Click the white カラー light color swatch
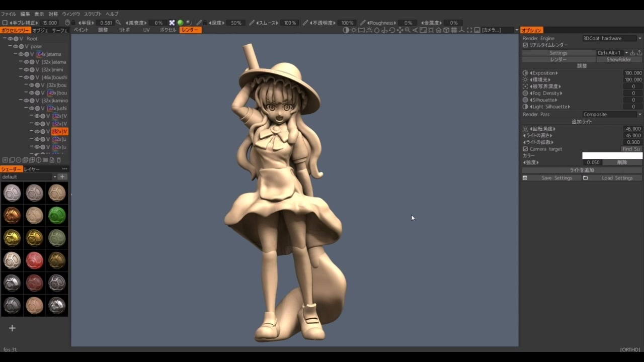Screen dimensions: 644x362 pos(612,156)
